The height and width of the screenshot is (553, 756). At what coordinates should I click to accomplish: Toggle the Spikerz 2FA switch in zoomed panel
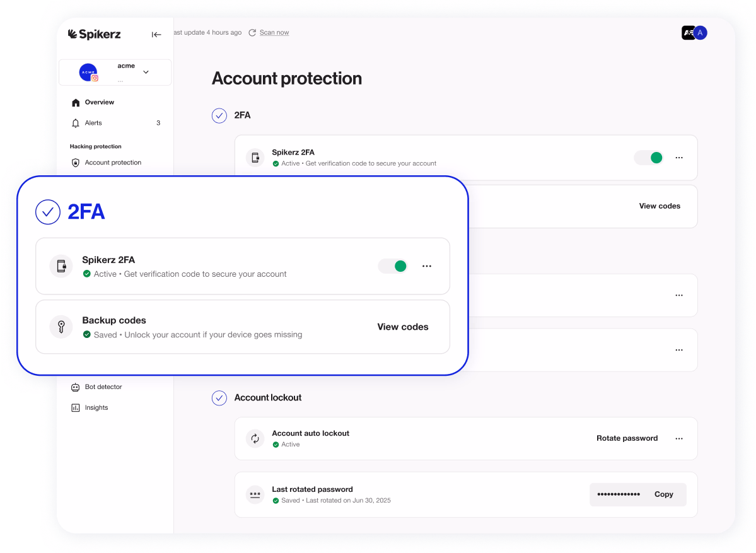393,266
